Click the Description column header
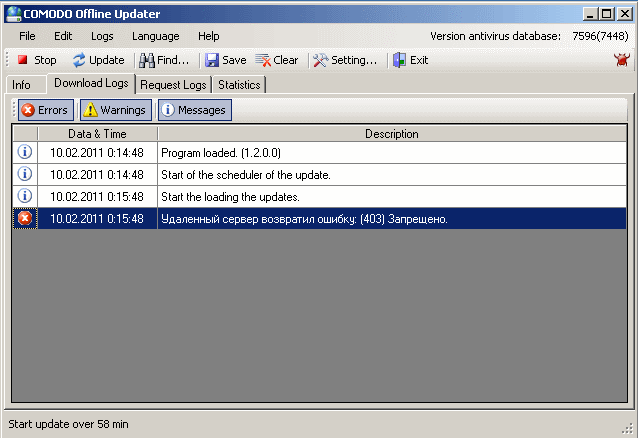Screen dimensions: 638x438 [x=392, y=134]
